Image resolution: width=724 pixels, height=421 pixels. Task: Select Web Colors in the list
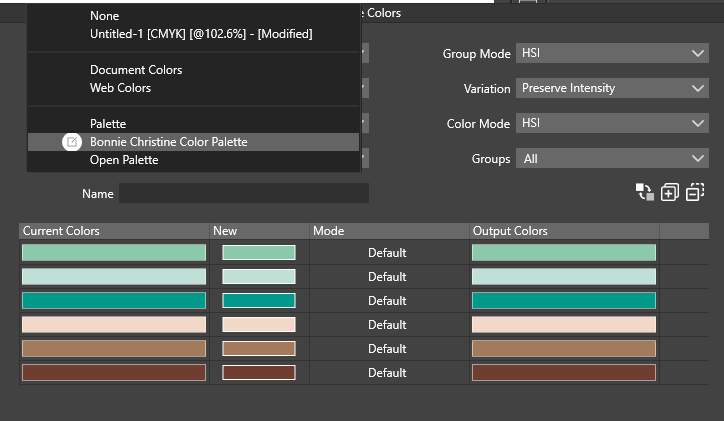[120, 88]
